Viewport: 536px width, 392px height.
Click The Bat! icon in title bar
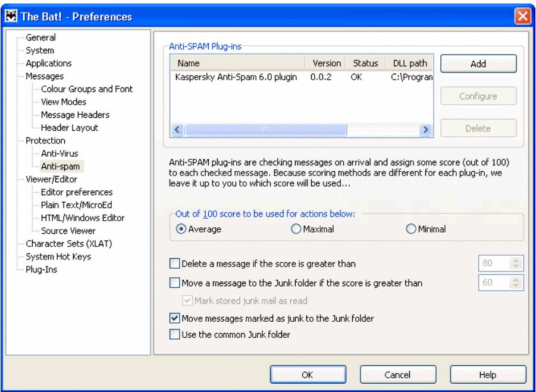(11, 16)
